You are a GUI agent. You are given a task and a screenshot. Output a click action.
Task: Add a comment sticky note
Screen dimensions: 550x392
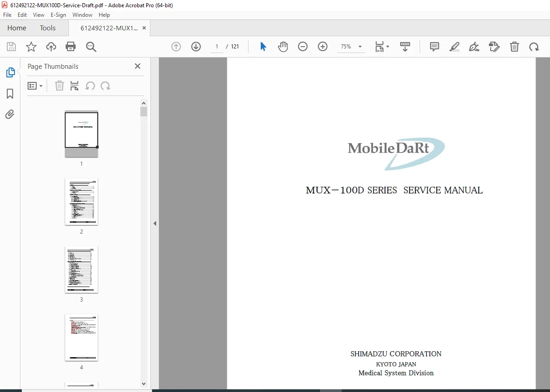(x=435, y=47)
